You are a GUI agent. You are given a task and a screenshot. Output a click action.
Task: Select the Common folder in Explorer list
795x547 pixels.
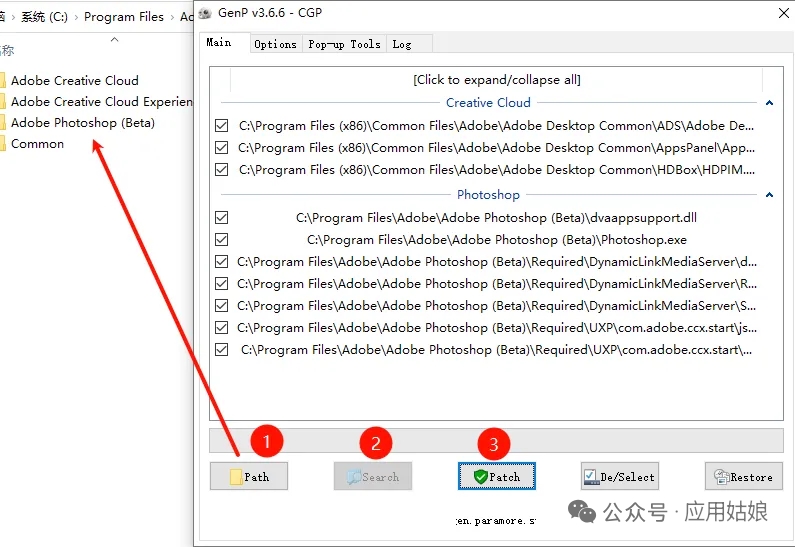[x=37, y=144]
